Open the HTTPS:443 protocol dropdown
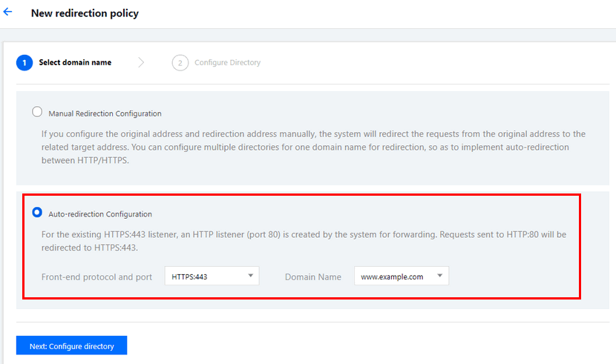The image size is (616, 364). 212,276
